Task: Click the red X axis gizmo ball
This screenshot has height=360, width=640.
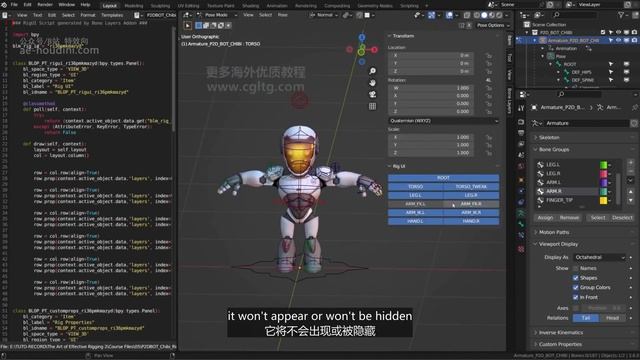Action: [374, 50]
